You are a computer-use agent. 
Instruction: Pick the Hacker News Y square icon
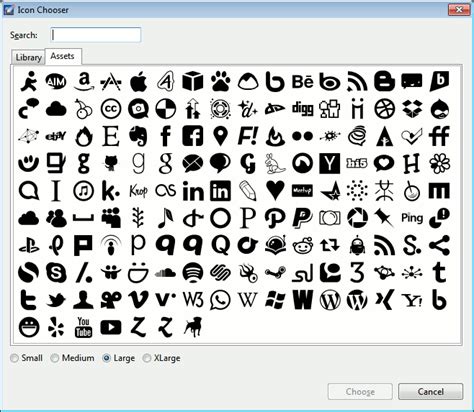pyautogui.click(x=330, y=163)
